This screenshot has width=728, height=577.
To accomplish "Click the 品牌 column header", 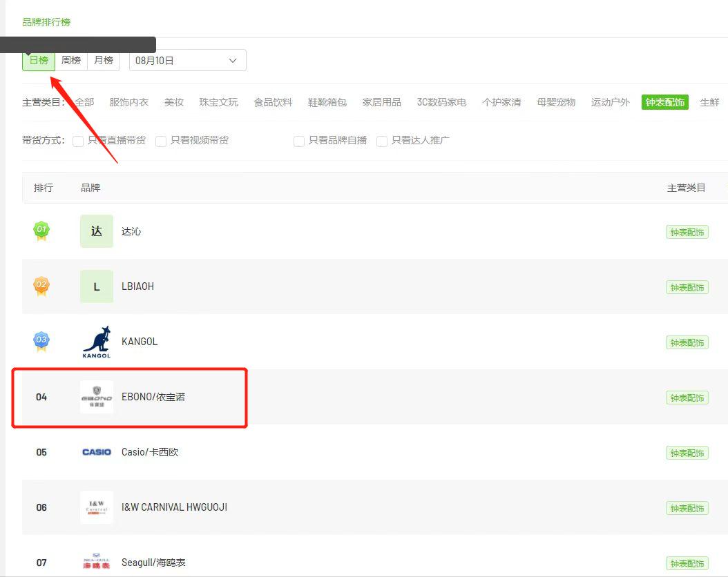I will (x=90, y=188).
